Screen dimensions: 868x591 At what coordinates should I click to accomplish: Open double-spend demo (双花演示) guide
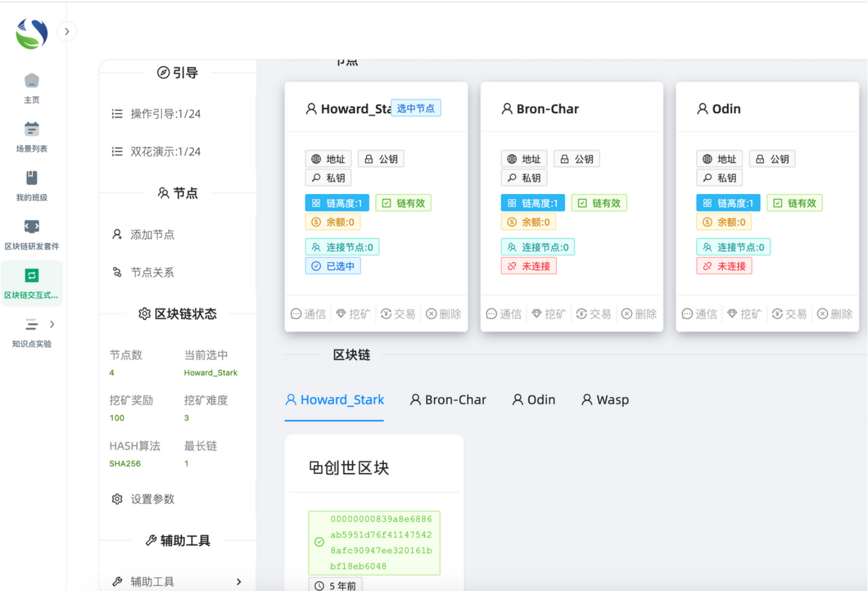click(165, 152)
